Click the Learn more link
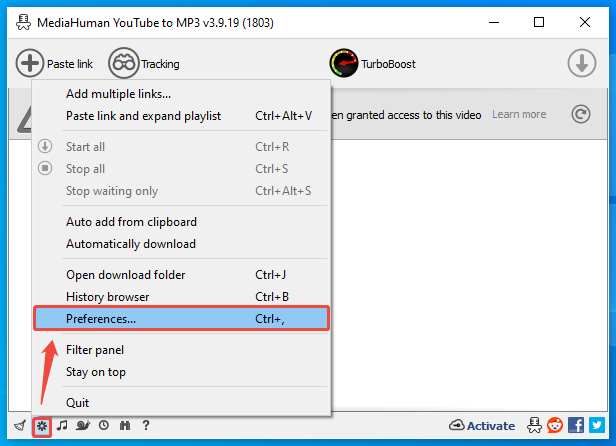The width and height of the screenshot is (616, 446). (519, 114)
